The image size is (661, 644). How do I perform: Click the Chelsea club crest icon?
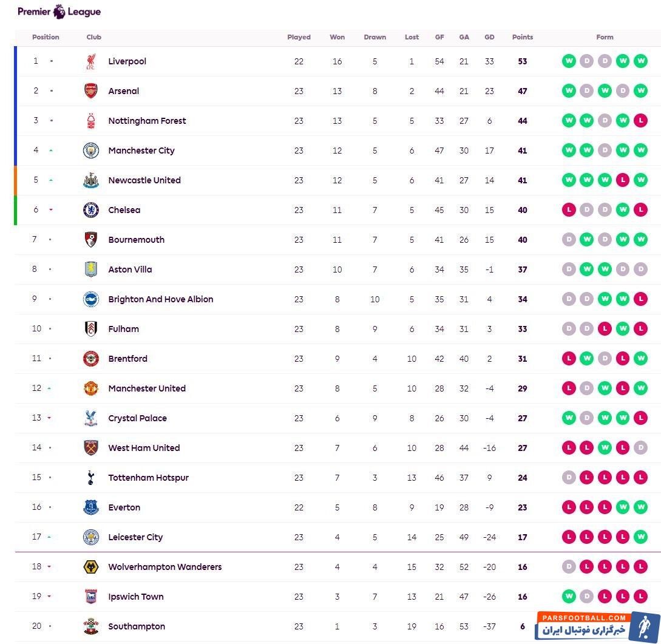(x=90, y=210)
